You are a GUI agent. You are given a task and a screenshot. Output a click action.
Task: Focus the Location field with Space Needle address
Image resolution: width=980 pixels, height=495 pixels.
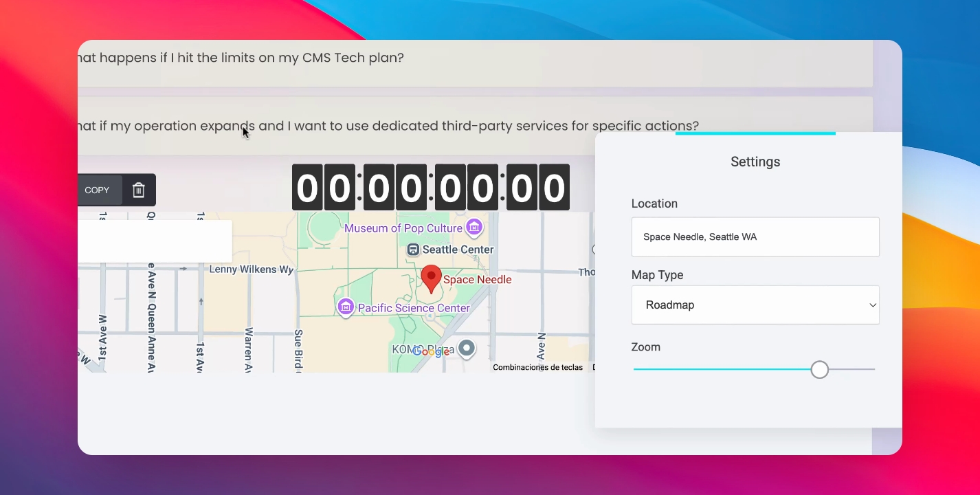point(755,237)
